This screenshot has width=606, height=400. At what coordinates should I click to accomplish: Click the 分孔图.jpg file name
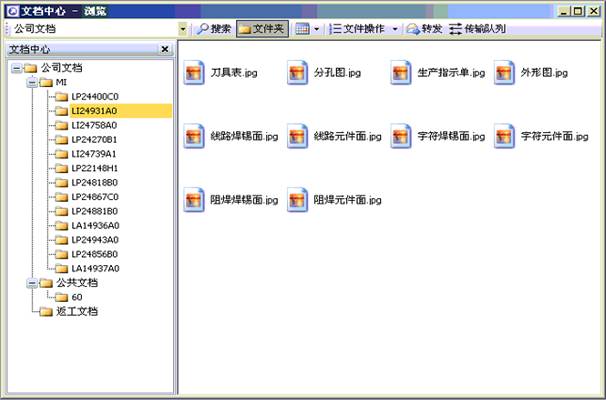point(337,72)
